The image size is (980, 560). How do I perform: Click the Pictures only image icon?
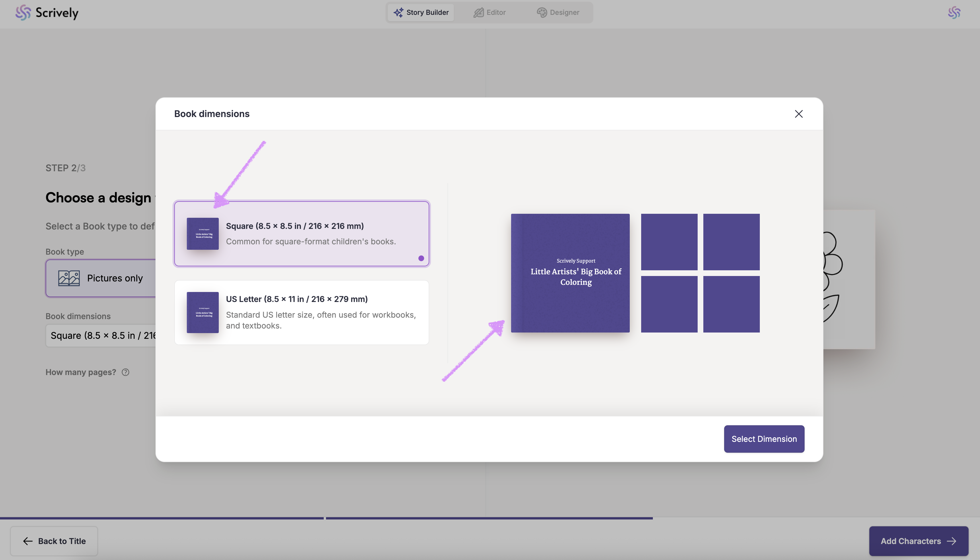click(x=69, y=278)
